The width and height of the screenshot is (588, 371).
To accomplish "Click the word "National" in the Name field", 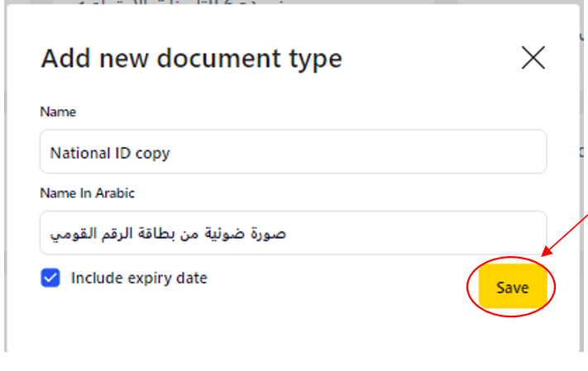I will (x=78, y=153).
